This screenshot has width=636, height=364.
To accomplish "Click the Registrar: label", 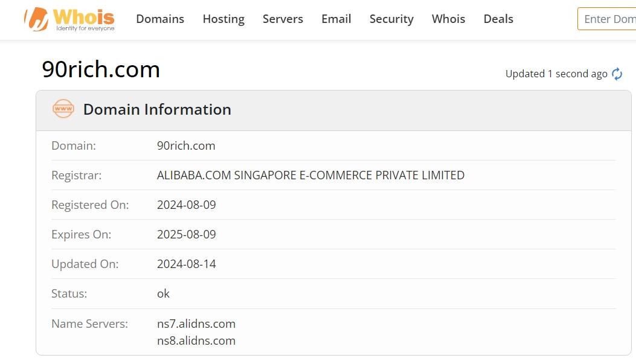I will [x=77, y=176].
